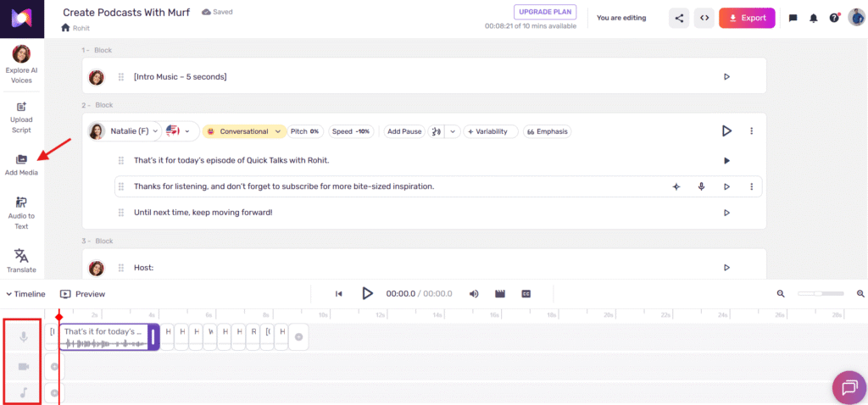
Task: Select the 'That's it for today's' timeline clip
Action: click(x=109, y=337)
